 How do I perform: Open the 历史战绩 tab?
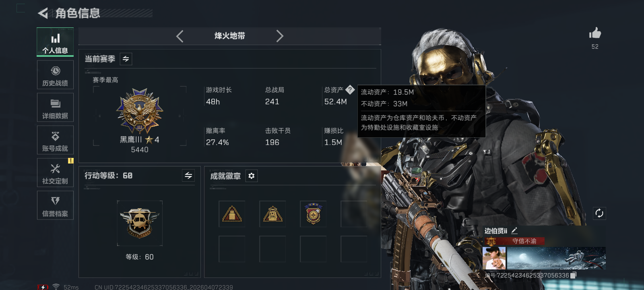coord(55,75)
